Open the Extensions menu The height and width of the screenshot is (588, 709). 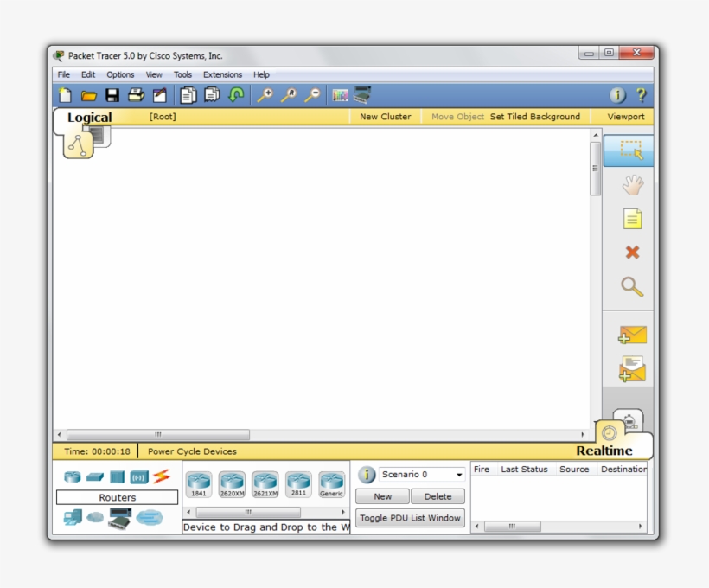tap(223, 74)
